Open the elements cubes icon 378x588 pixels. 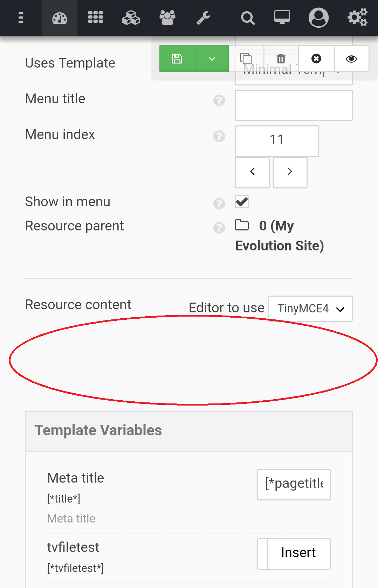point(131,18)
